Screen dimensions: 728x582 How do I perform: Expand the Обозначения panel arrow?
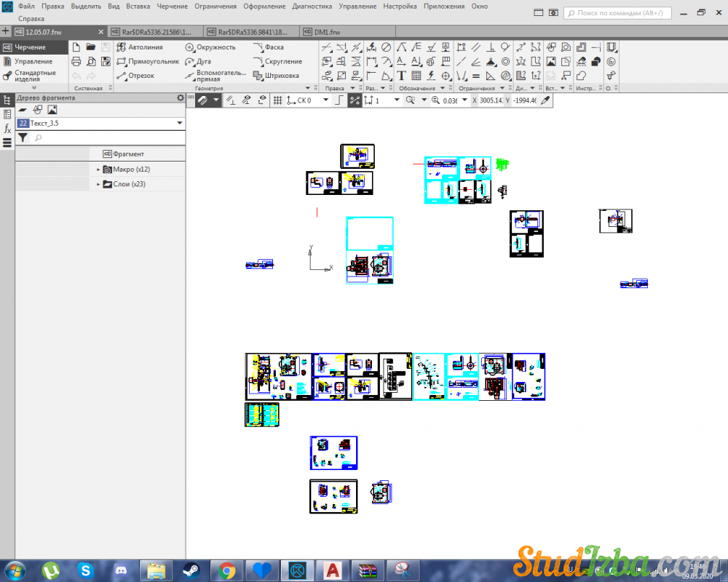[x=443, y=88]
